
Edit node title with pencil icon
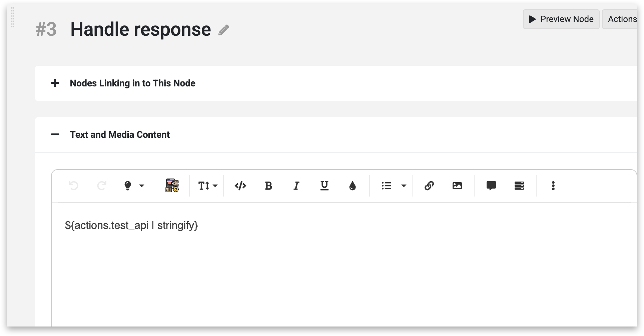(x=224, y=30)
